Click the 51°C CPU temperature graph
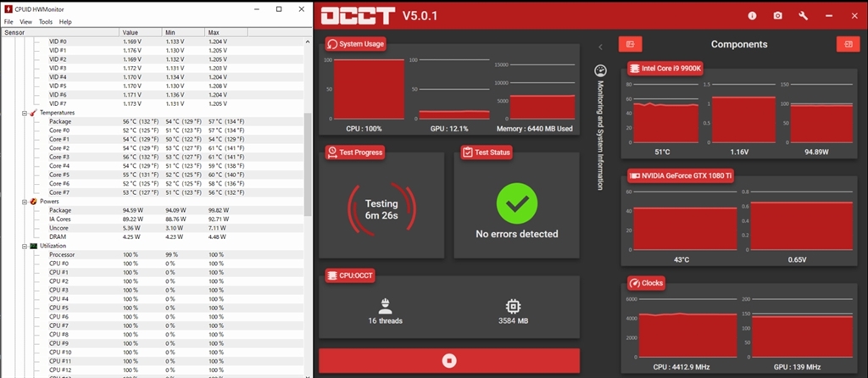 pos(666,114)
